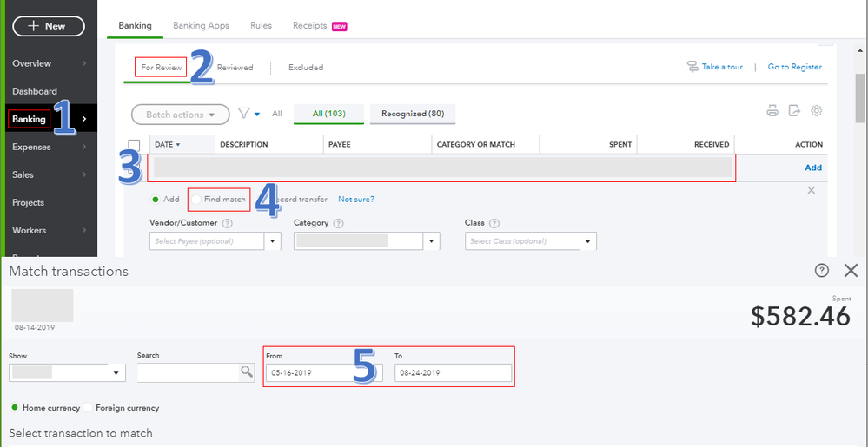This screenshot has height=447, width=868.
Task: Select the All (103) filter tab
Action: coord(328,114)
